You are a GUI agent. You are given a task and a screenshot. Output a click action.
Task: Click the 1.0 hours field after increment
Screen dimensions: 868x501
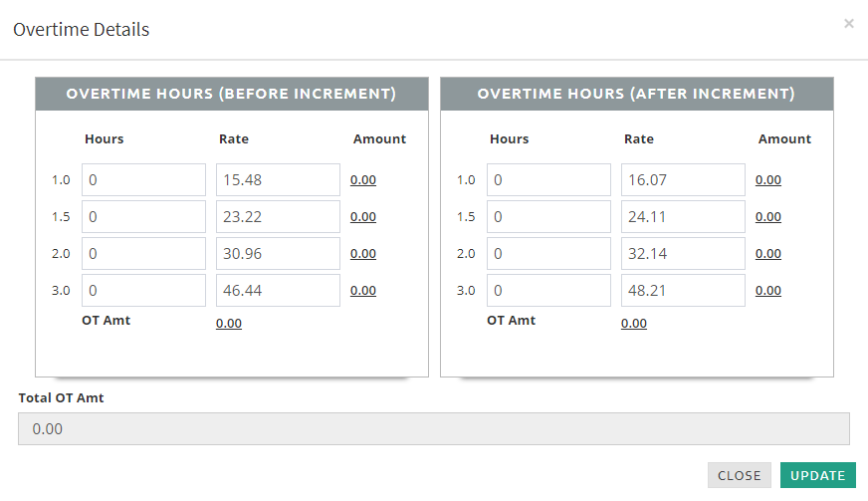click(x=548, y=180)
